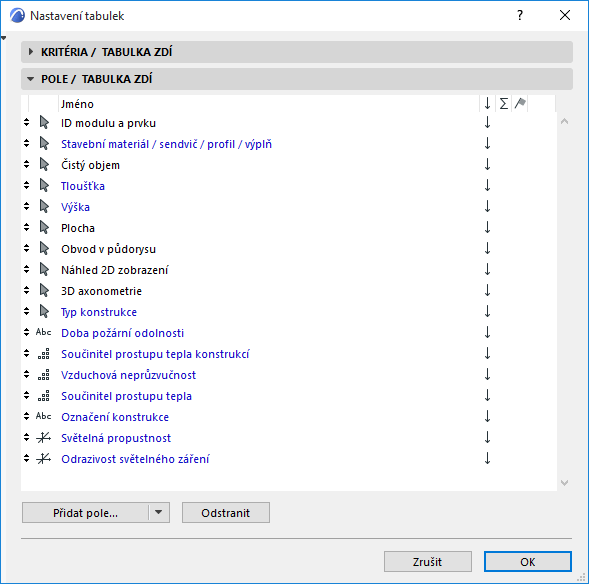Expand the KRITÉRIA / TABULKA ZDÍ panel
The height and width of the screenshot is (584, 589).
point(31,52)
